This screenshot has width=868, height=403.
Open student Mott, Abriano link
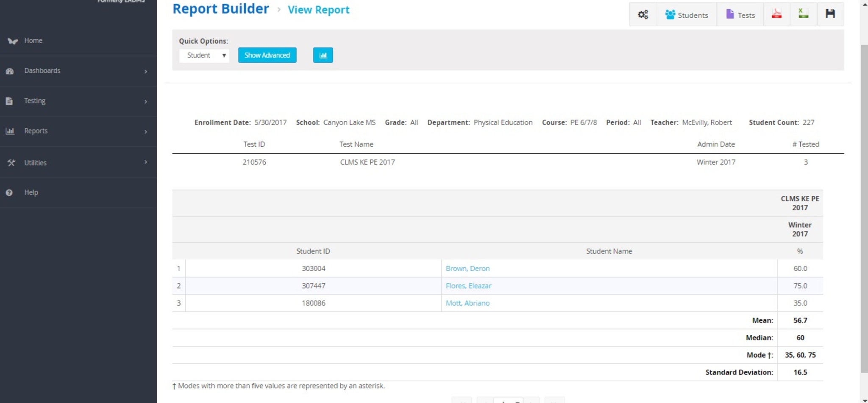click(467, 303)
